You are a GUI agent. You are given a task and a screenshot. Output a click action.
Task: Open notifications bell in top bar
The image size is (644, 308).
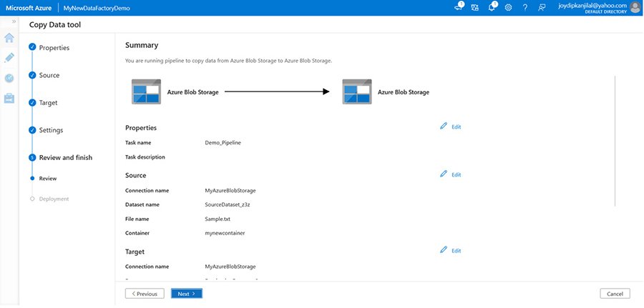pyautogui.click(x=492, y=7)
